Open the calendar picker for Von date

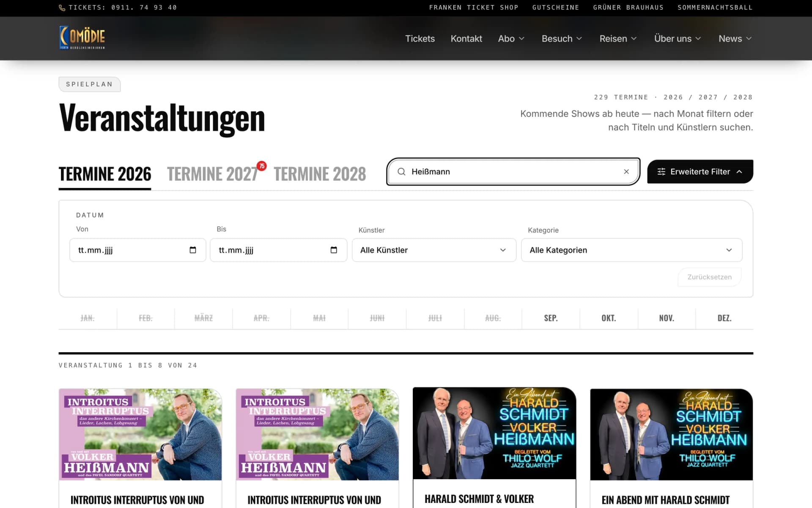193,250
